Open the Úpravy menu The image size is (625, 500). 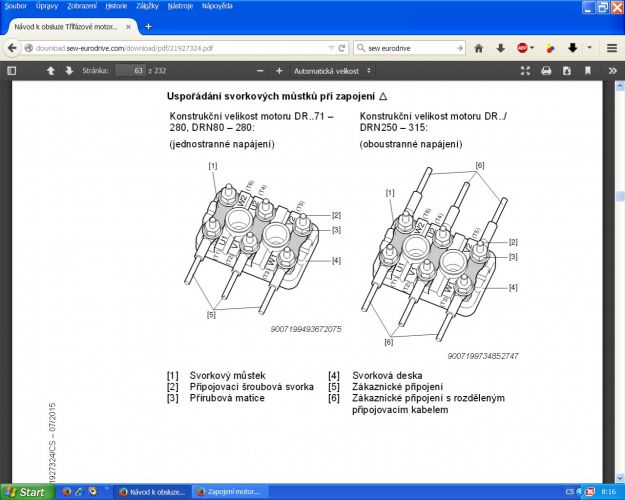point(47,6)
